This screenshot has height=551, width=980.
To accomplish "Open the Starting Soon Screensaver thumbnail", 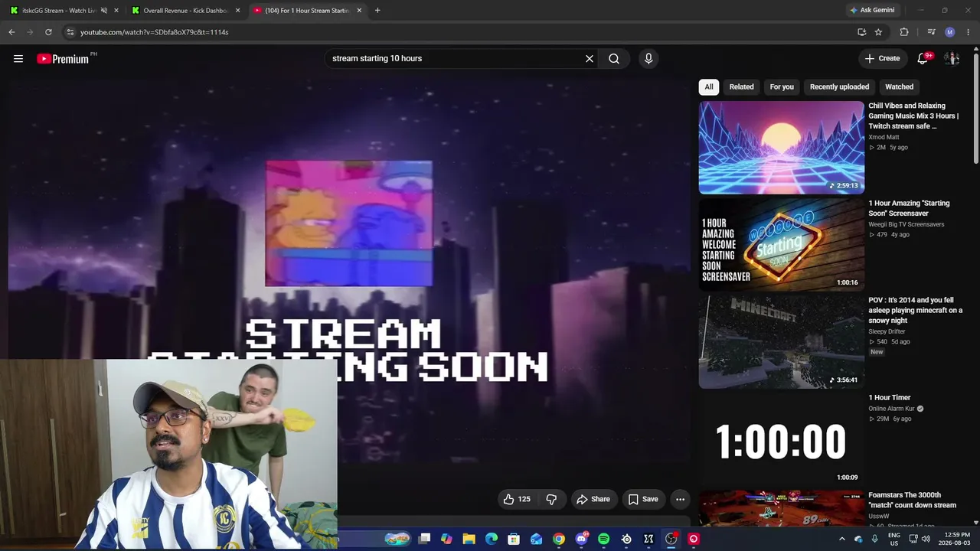I will [781, 244].
